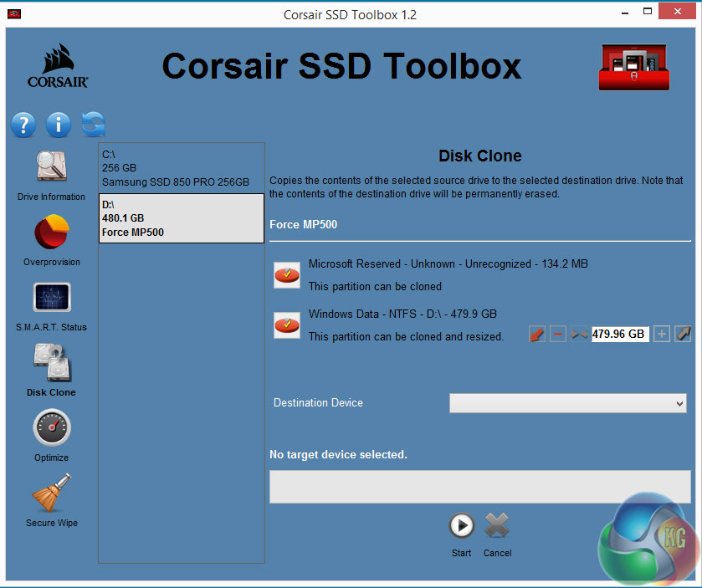Click the blue question mark help icon

[x=23, y=125]
